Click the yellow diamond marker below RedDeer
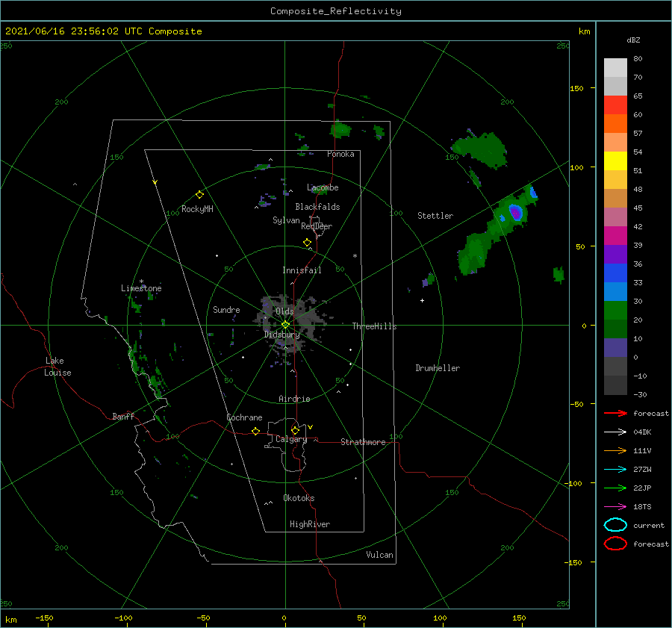Screen dimensions: 672x628 307,243
